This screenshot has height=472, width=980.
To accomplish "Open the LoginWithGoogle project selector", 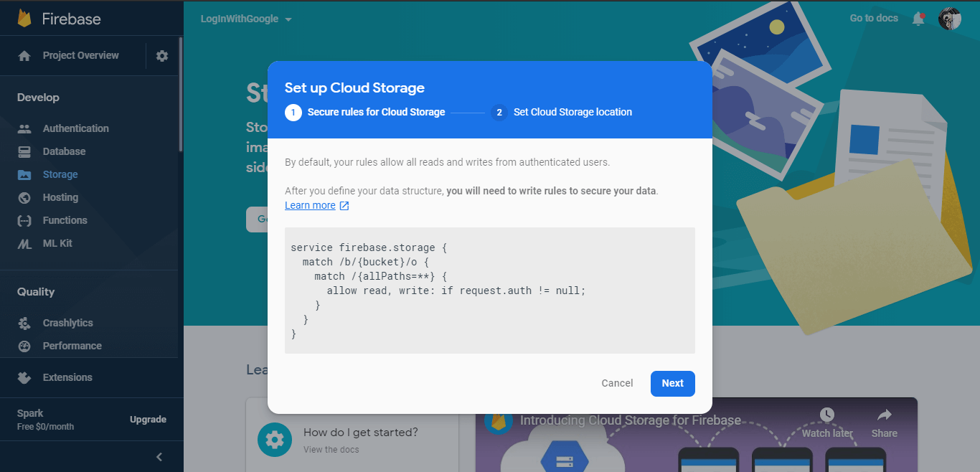I will pos(245,19).
